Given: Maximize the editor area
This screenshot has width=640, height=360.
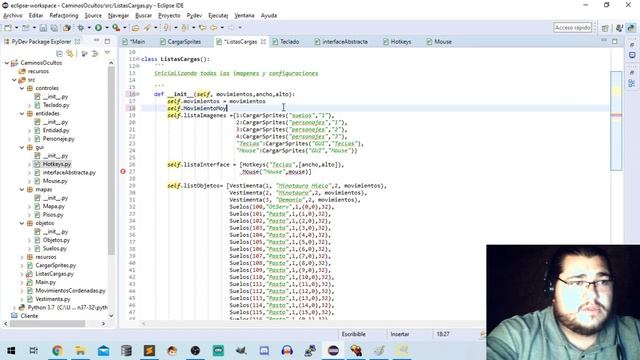Looking at the screenshot, I should (615, 41).
